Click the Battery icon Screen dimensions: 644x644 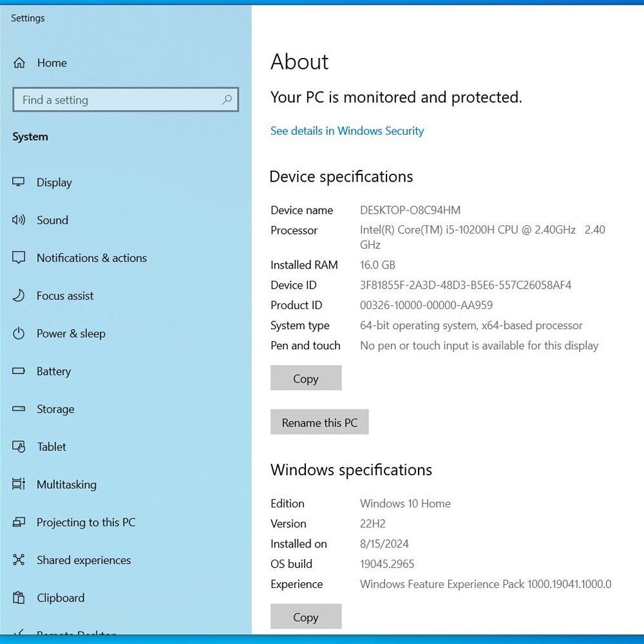(x=19, y=371)
